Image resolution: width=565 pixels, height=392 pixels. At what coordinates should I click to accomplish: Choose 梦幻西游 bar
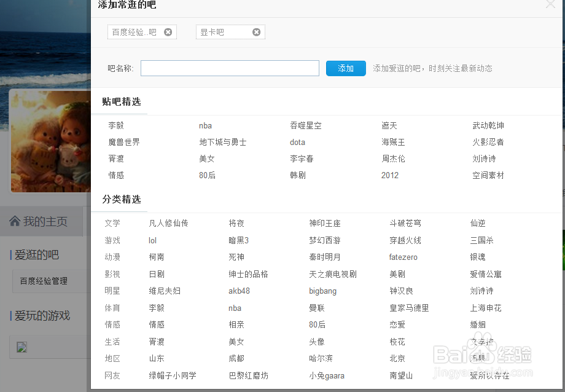(x=325, y=240)
